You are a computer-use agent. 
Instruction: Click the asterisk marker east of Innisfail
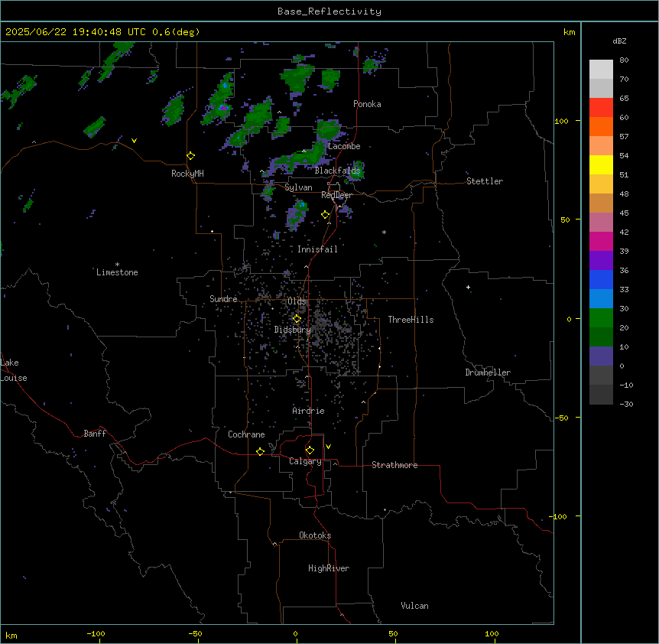384,232
